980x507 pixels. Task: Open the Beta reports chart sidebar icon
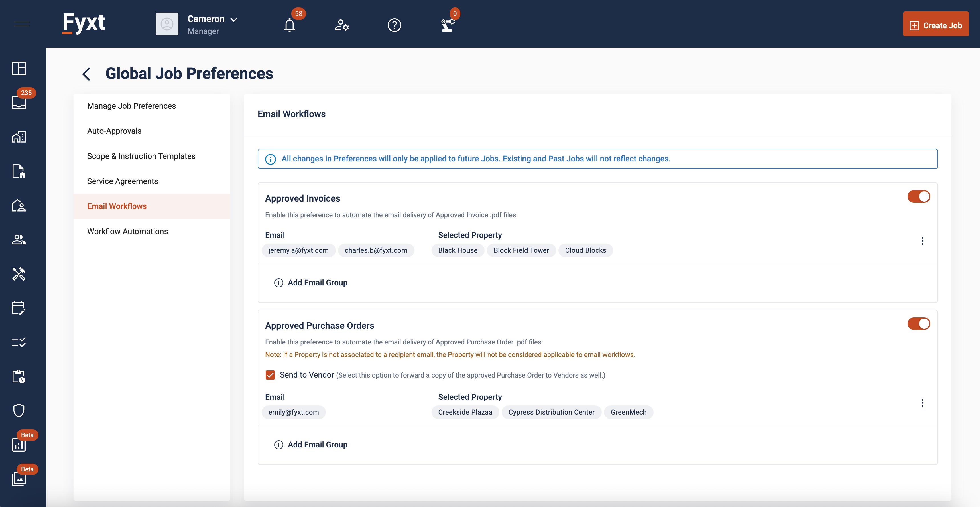click(19, 445)
